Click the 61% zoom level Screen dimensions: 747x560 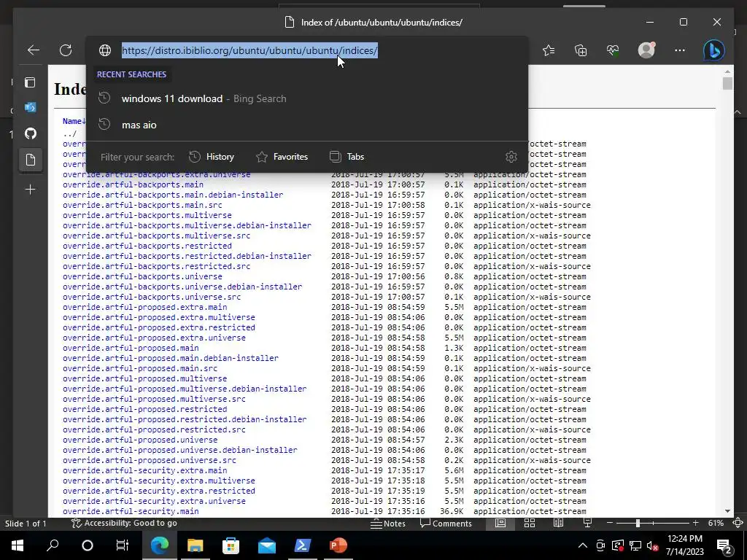pos(716,524)
